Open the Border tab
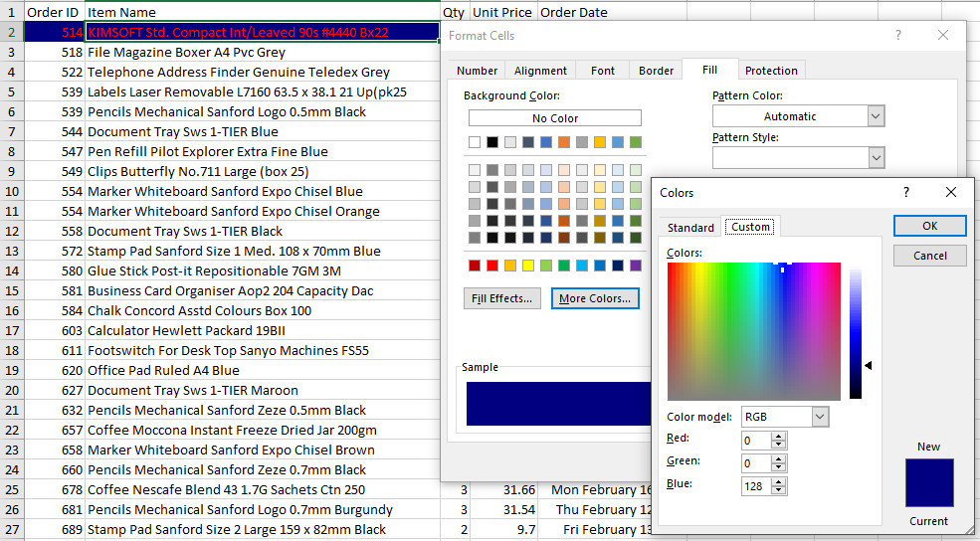The height and width of the screenshot is (541, 980). pyautogui.click(x=656, y=71)
